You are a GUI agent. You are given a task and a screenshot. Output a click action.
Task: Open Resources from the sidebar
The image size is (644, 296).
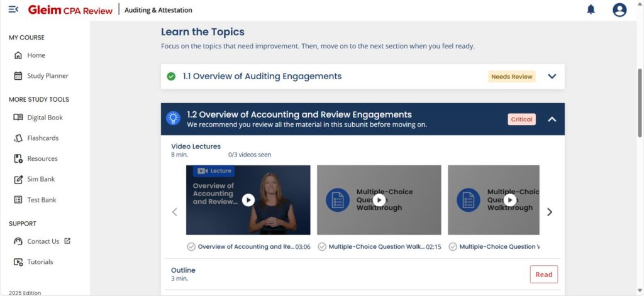42,159
